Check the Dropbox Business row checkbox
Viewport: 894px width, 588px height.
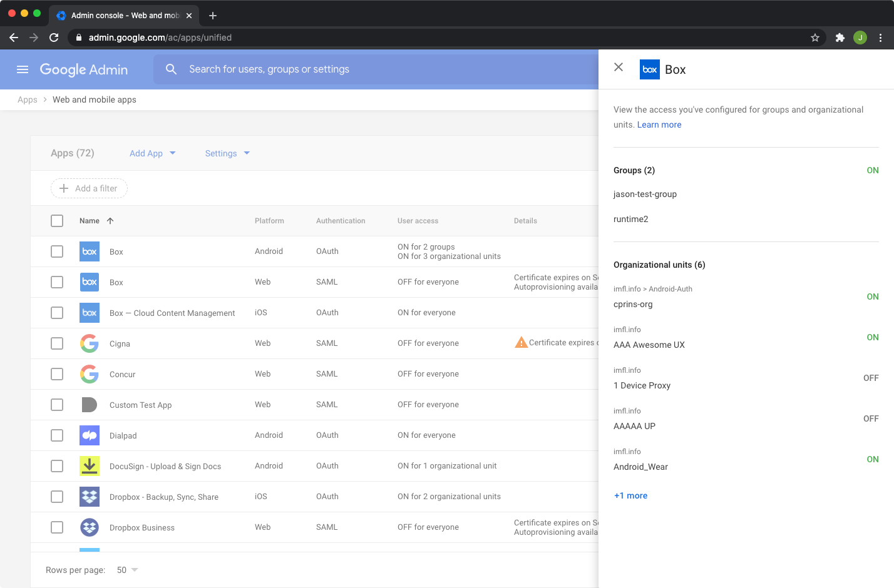57,527
